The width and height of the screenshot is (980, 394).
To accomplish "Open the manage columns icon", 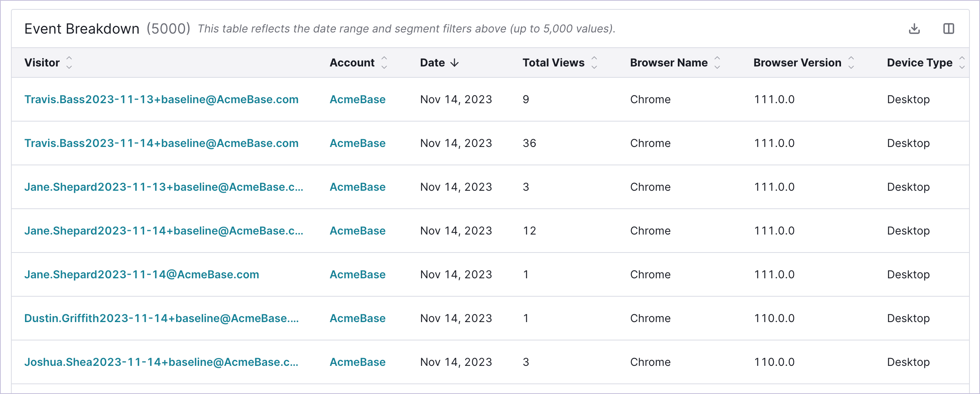I will (x=948, y=29).
